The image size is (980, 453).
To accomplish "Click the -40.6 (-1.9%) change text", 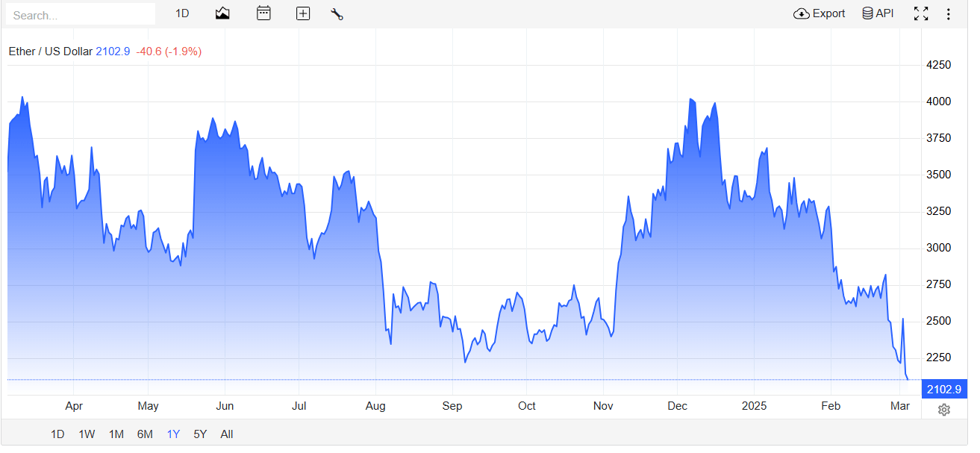I will 169,51.
